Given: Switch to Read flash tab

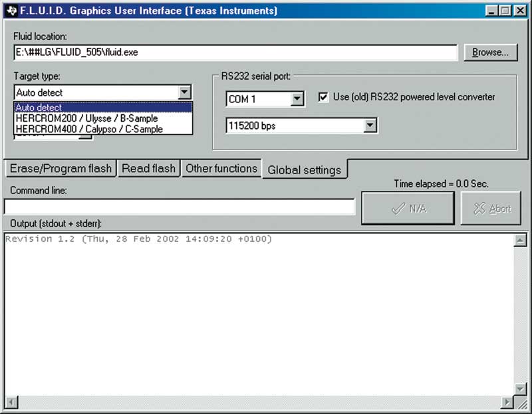Looking at the screenshot, I should [148, 169].
